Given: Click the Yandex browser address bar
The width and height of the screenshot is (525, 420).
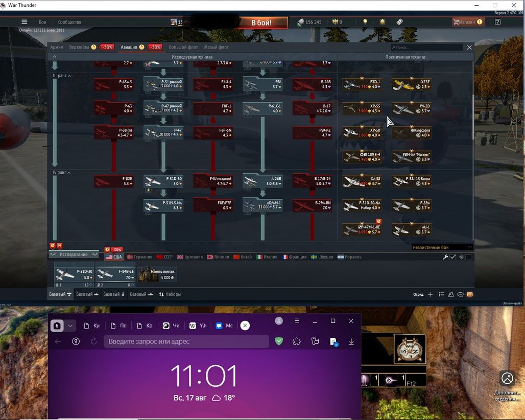Looking at the screenshot, I should (x=186, y=341).
